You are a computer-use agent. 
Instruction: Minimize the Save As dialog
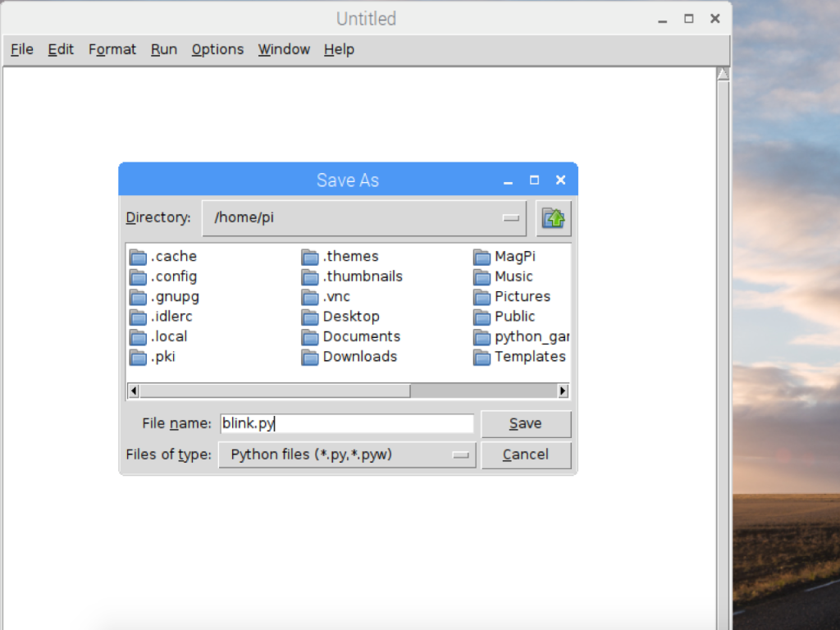tap(508, 181)
